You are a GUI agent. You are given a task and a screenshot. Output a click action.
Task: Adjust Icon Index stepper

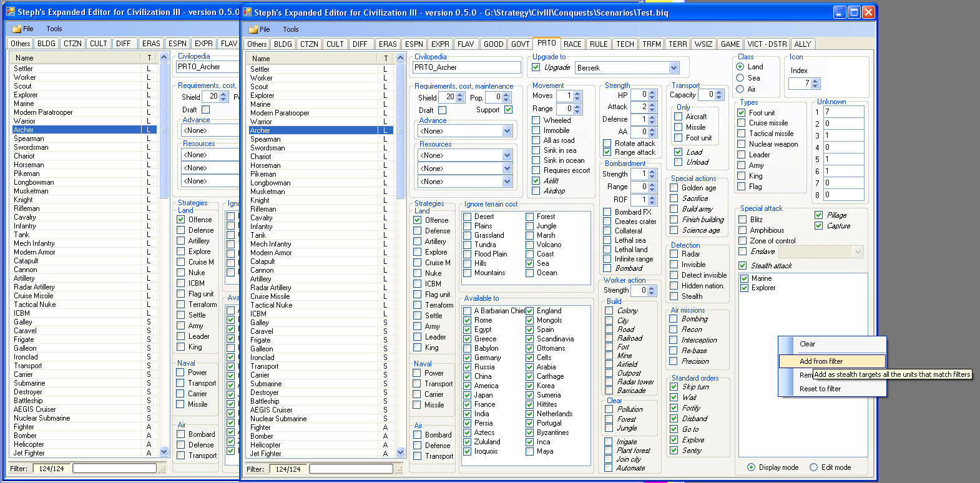click(x=815, y=84)
